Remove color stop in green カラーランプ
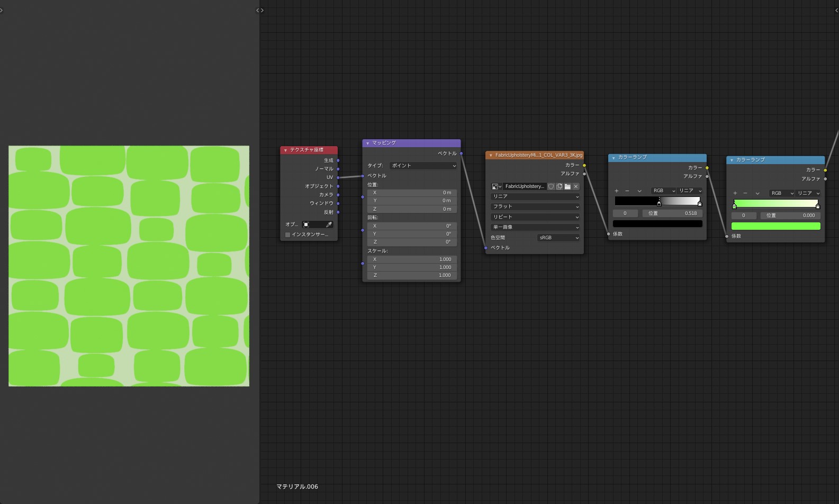839x504 pixels. coord(745,193)
